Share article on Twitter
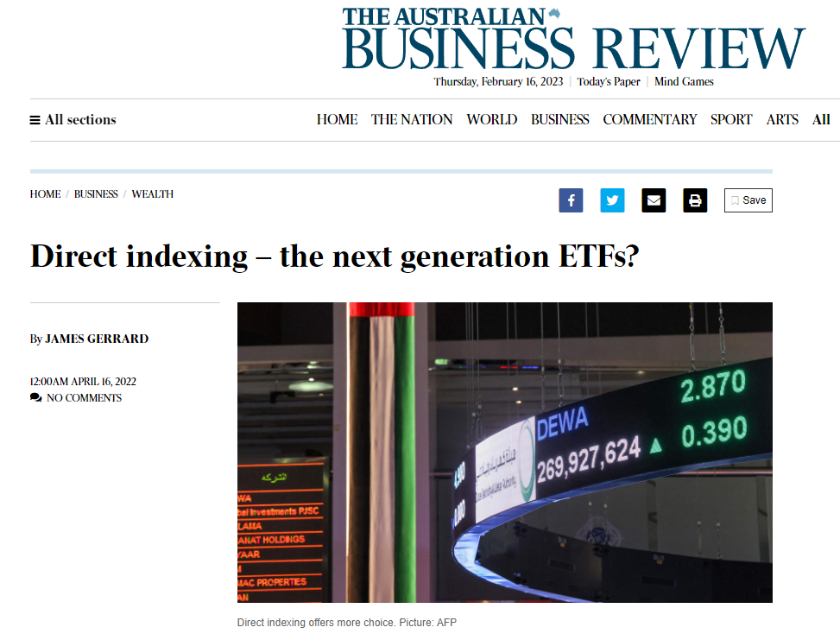840x640 pixels. [x=612, y=200]
